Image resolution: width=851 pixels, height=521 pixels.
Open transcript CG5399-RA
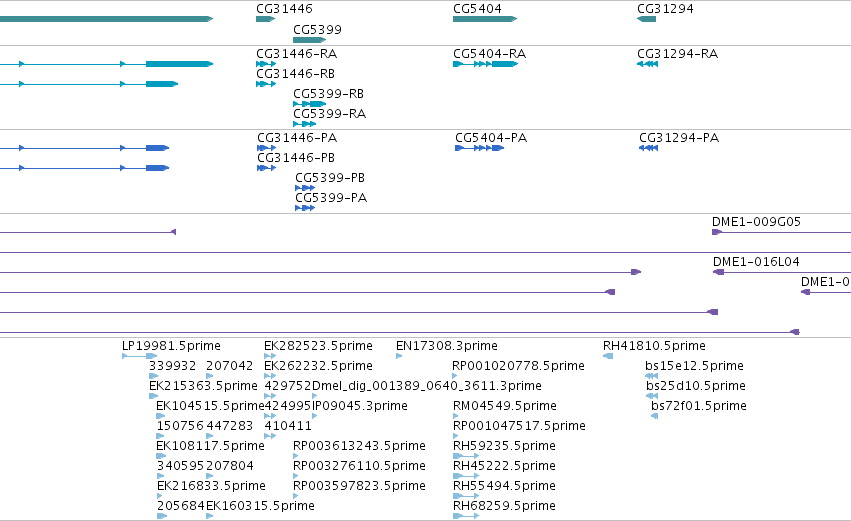tap(329, 114)
